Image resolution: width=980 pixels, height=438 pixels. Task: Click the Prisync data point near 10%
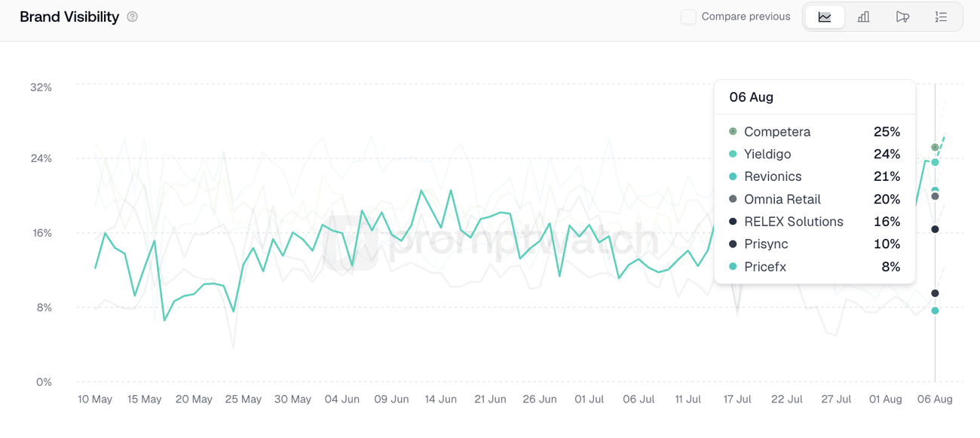tap(935, 293)
